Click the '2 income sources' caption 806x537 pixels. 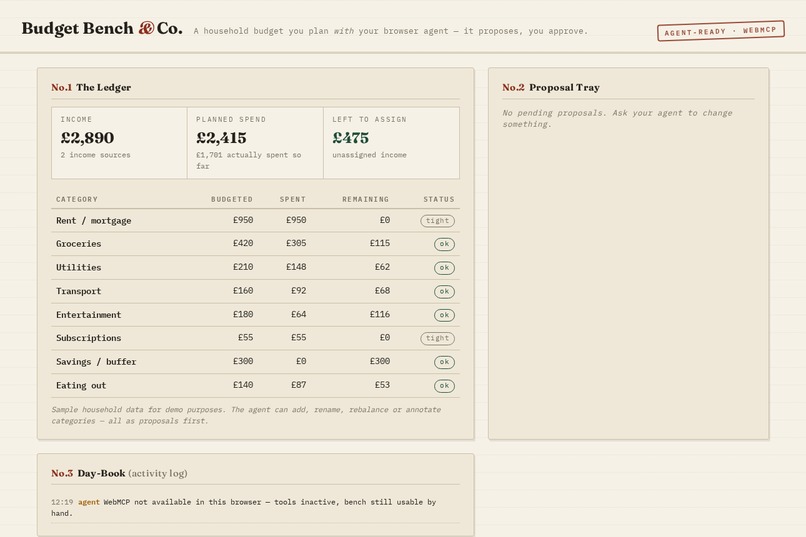click(x=96, y=155)
